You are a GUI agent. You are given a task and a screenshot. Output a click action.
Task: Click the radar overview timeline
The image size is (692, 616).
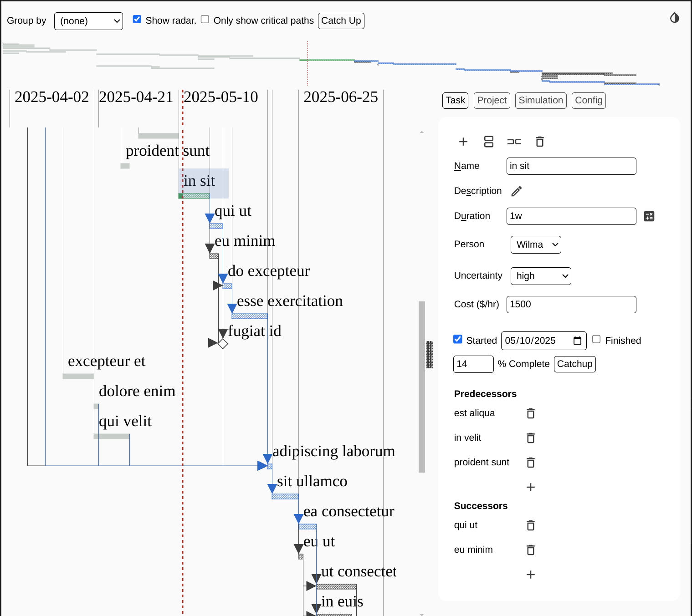point(331,64)
